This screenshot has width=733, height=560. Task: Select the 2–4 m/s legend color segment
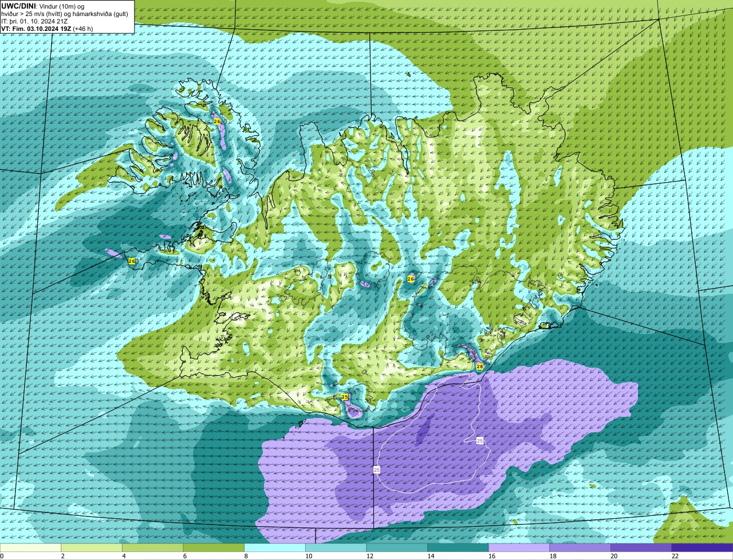pos(92,548)
